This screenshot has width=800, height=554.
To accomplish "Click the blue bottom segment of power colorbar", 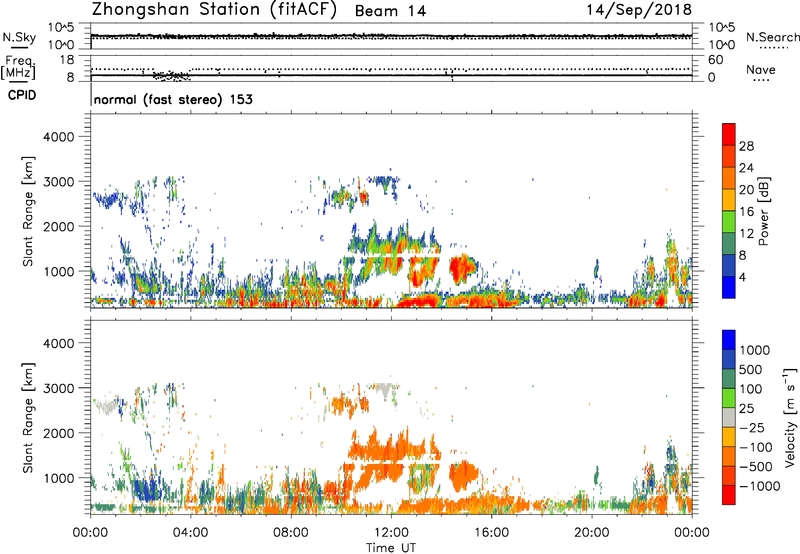I will coord(729,287).
